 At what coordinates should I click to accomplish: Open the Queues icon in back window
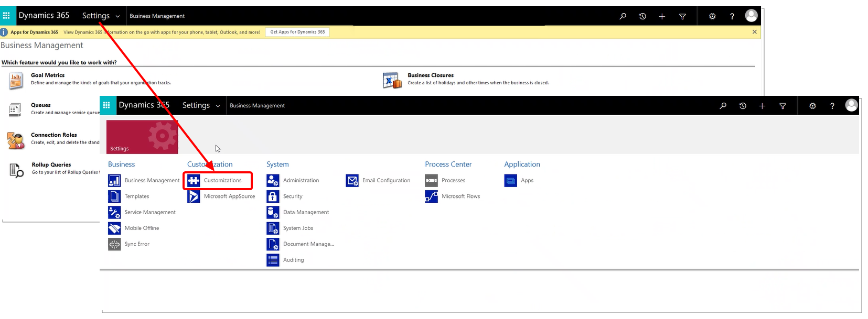point(15,109)
